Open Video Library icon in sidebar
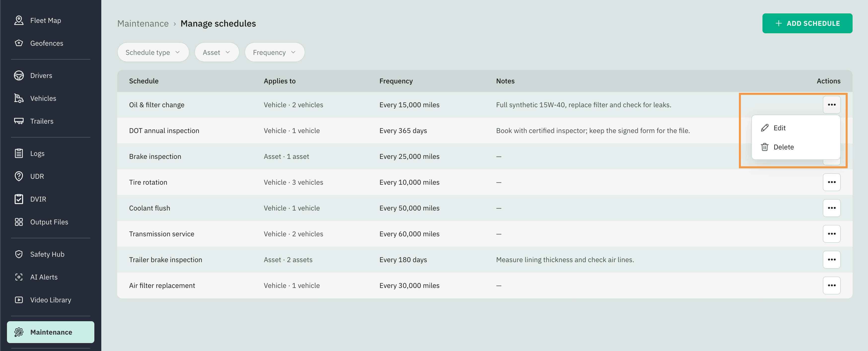 click(19, 300)
